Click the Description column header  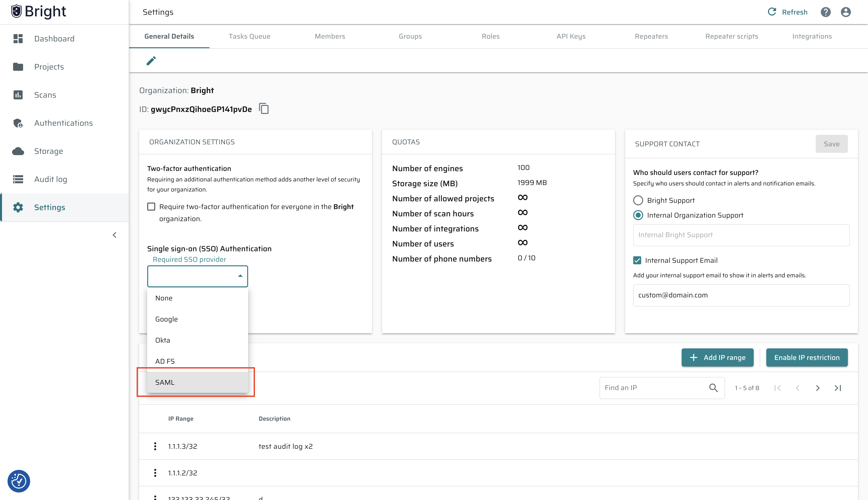275,419
